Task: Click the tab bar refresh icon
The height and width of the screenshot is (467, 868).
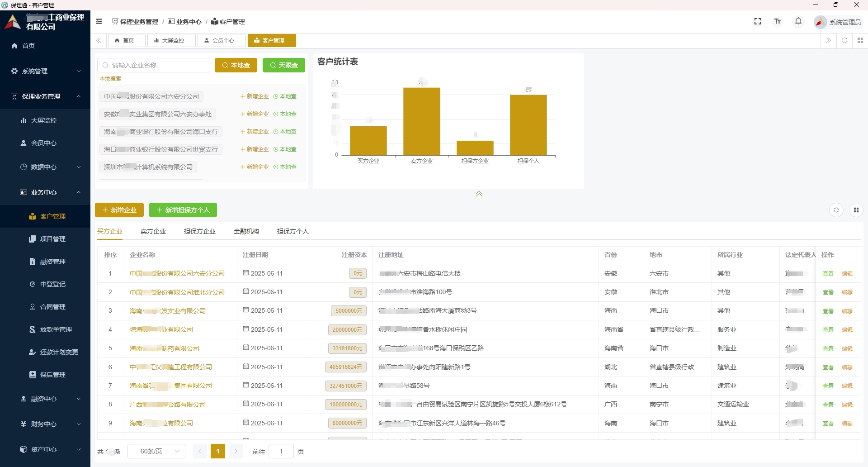Action: [x=844, y=40]
